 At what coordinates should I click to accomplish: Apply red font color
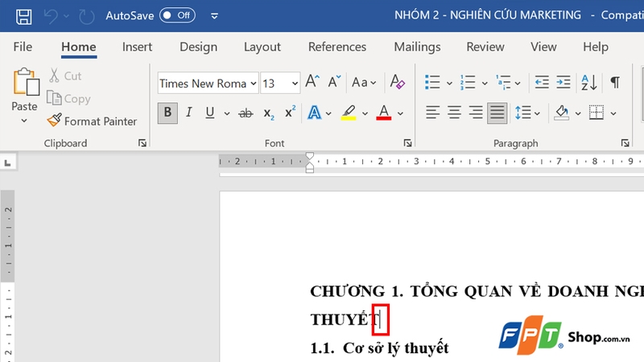click(384, 113)
